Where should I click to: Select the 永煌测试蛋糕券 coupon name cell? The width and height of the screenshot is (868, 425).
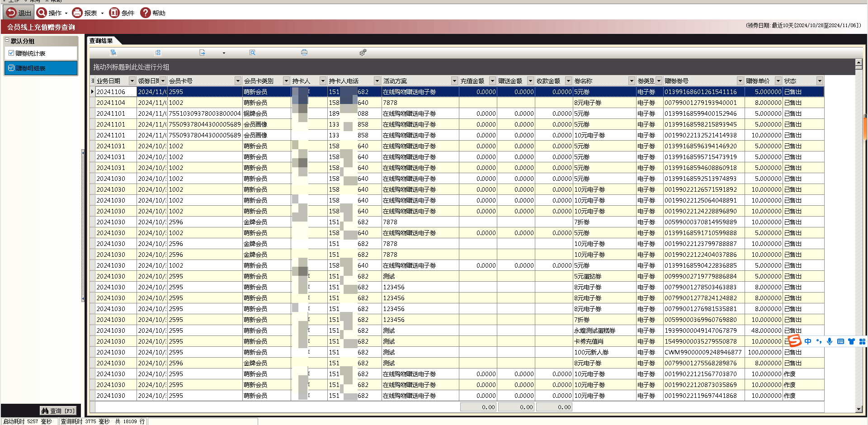coord(604,331)
